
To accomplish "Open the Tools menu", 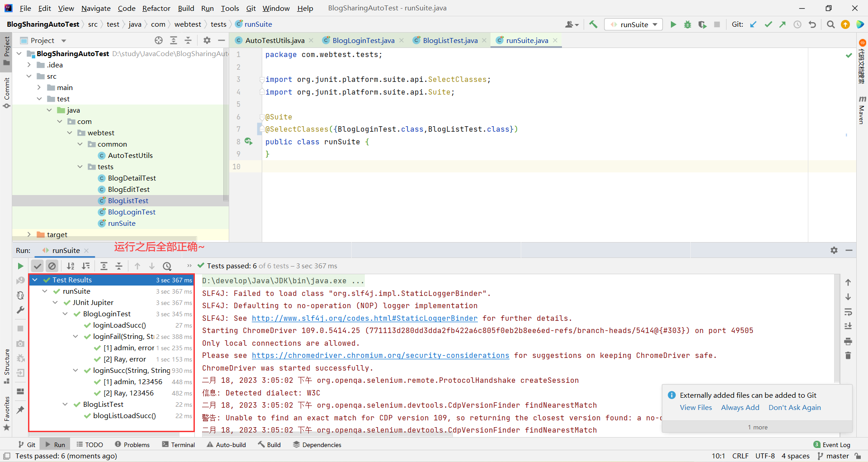I will [x=230, y=8].
